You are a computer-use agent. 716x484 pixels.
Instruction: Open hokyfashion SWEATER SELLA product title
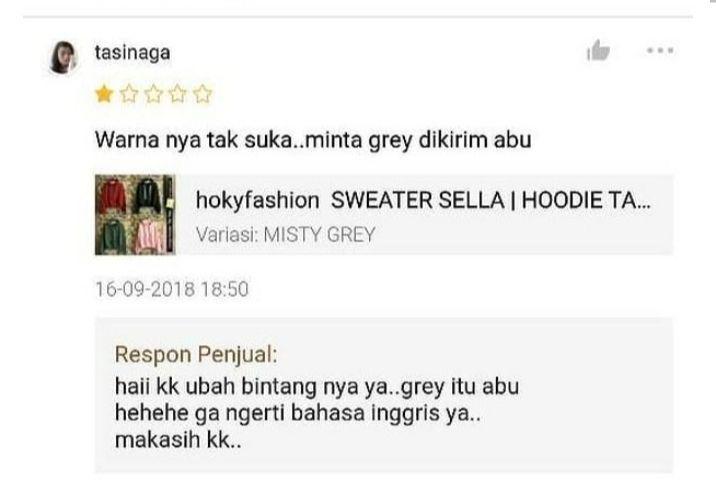pos(423,200)
